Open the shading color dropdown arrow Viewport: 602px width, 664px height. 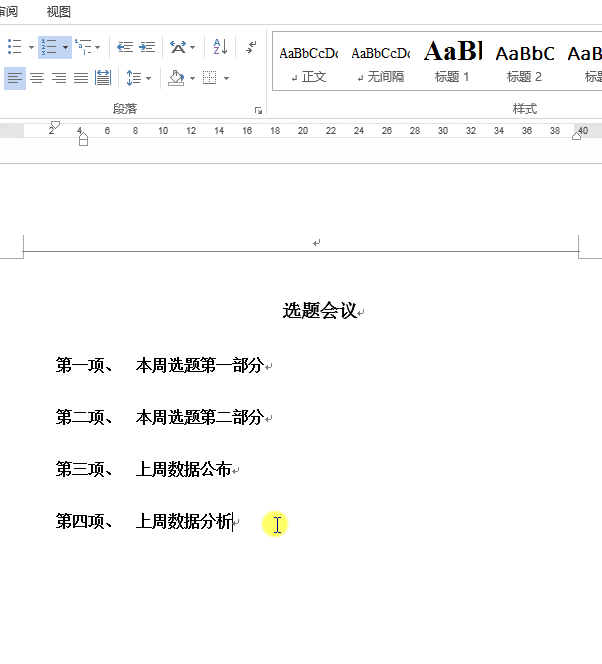tap(192, 78)
